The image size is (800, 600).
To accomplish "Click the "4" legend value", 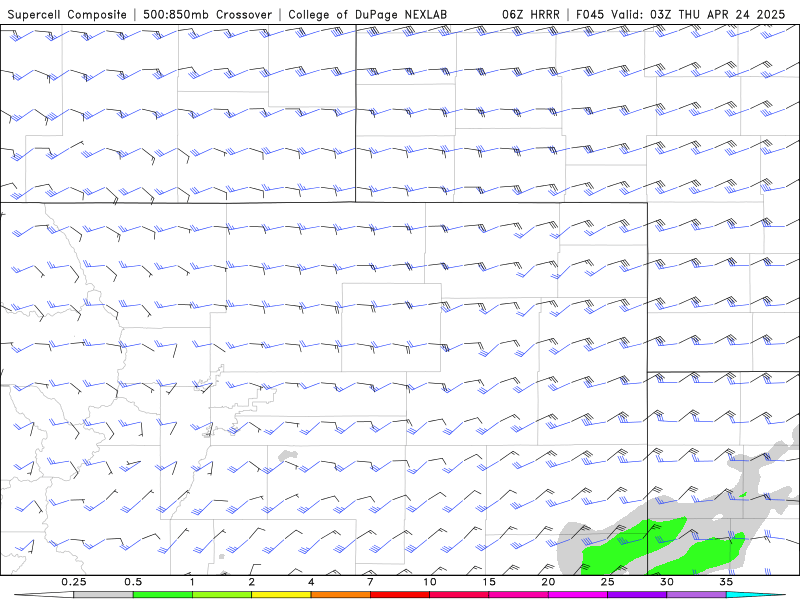I will point(311,582).
